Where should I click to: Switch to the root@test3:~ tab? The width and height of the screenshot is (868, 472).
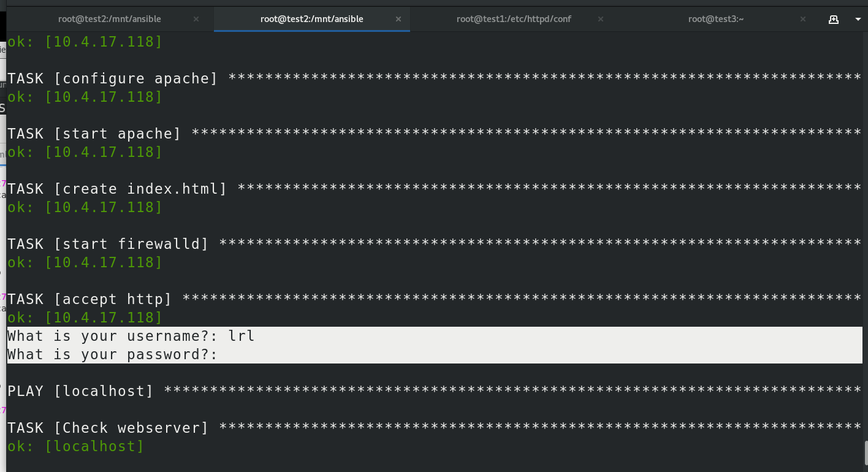click(716, 19)
